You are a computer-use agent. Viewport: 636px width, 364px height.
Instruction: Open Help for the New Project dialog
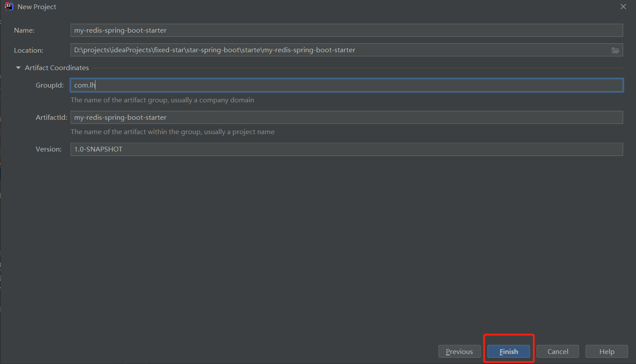coord(607,351)
